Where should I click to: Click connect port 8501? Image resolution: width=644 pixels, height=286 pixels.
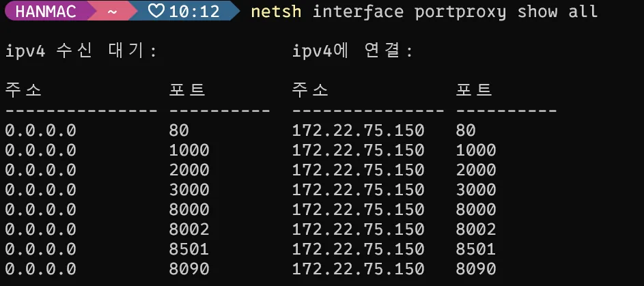(475, 249)
